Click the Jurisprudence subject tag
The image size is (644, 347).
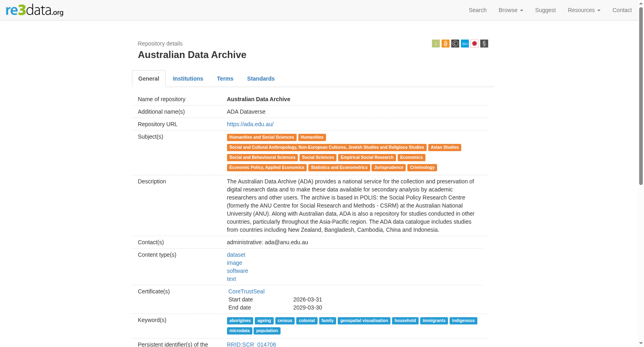[389, 168]
